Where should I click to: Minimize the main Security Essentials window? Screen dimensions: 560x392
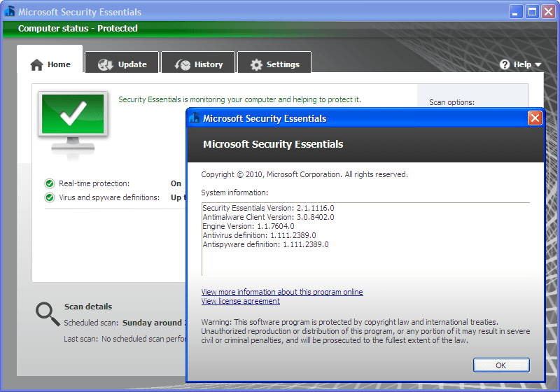[516, 12]
